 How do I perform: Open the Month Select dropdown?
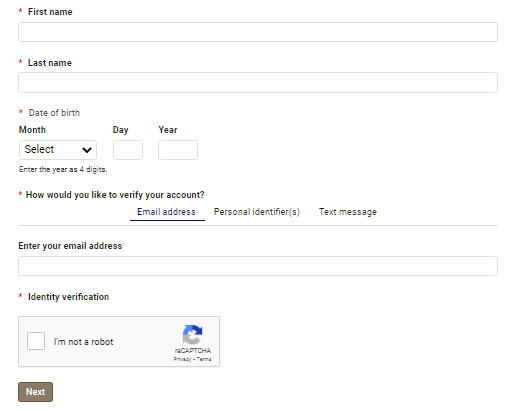tap(58, 150)
